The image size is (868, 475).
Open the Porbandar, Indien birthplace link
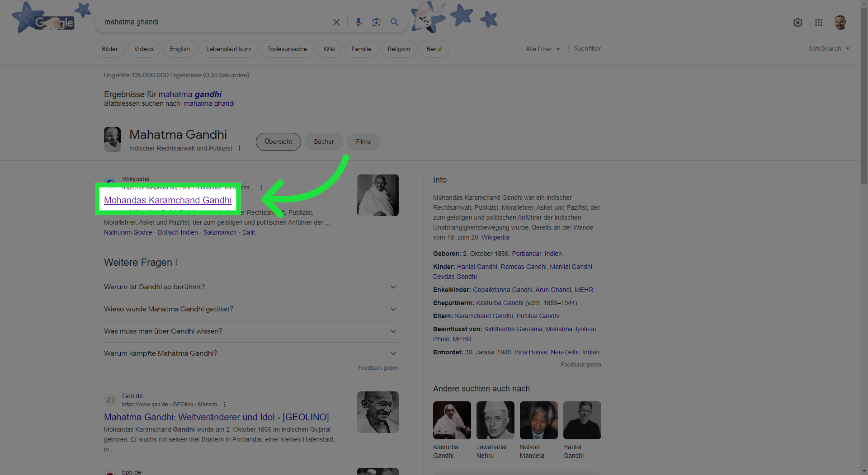pyautogui.click(x=537, y=254)
